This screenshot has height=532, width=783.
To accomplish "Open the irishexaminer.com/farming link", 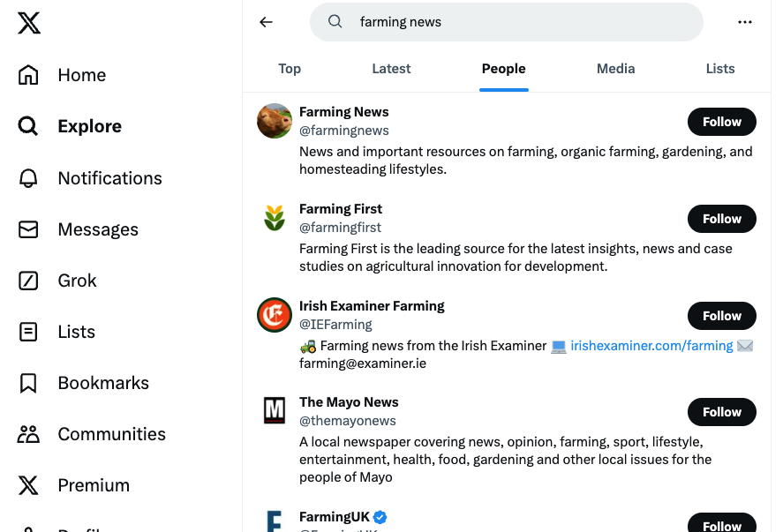I will [651, 346].
